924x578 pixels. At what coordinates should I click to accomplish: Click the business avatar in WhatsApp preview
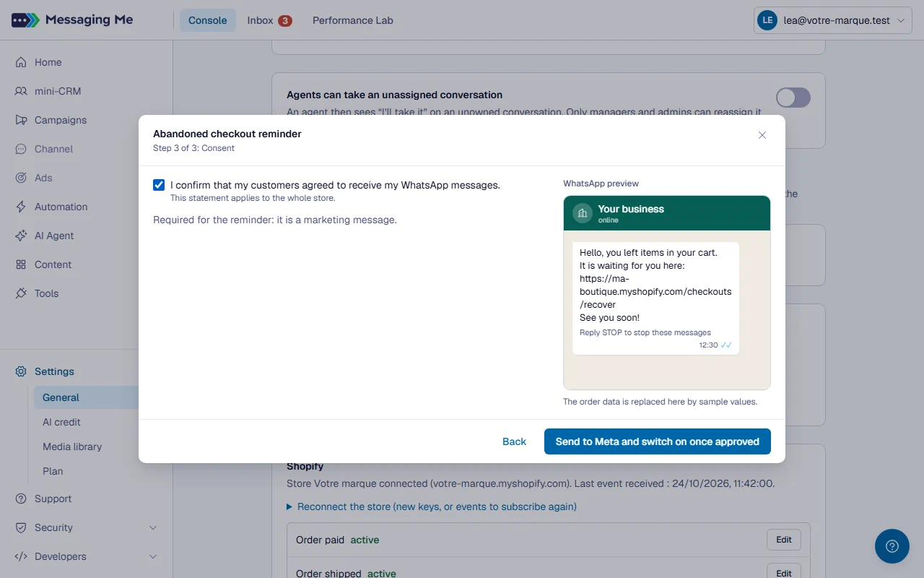point(583,213)
